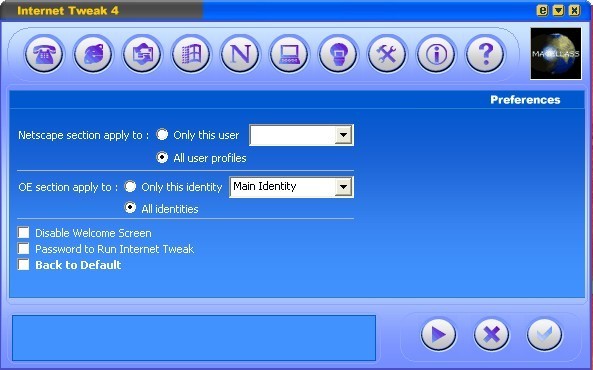Click the 'Preferences' section heading
593x370 pixels.
525,100
